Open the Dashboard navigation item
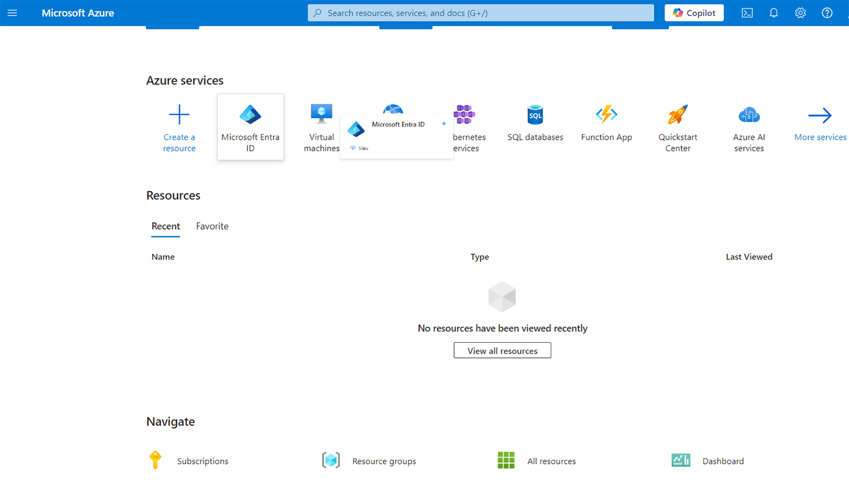 click(707, 461)
